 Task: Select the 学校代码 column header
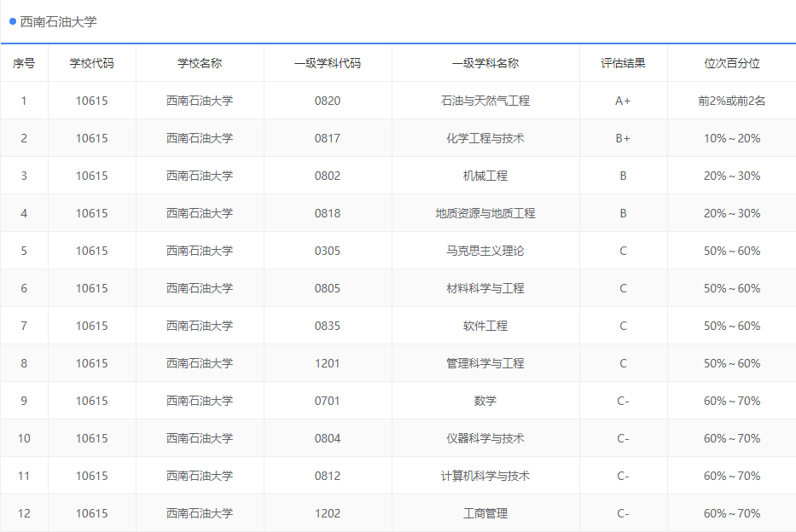click(x=92, y=62)
